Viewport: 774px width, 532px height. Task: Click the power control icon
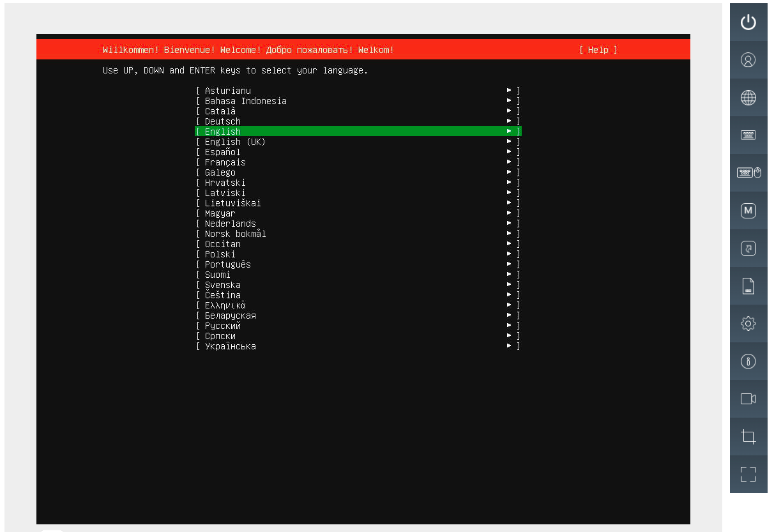[x=748, y=21]
